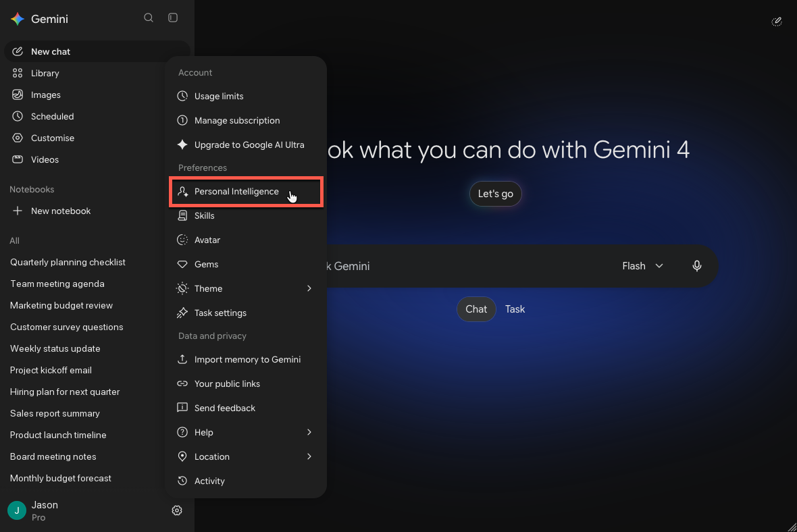Expand the Theme submenu arrow

tap(309, 288)
